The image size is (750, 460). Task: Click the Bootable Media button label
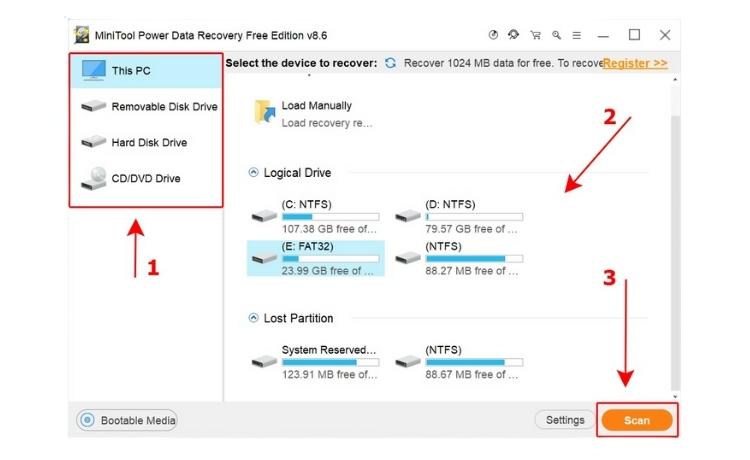138,420
